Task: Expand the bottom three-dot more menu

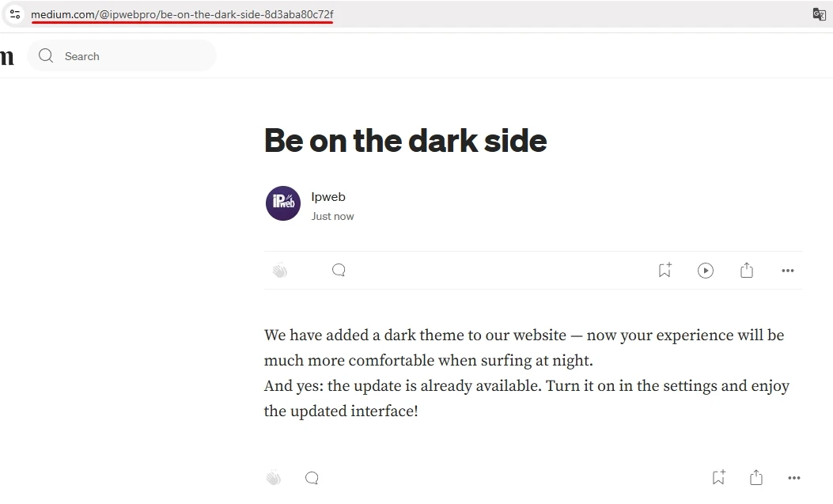Action: [794, 478]
